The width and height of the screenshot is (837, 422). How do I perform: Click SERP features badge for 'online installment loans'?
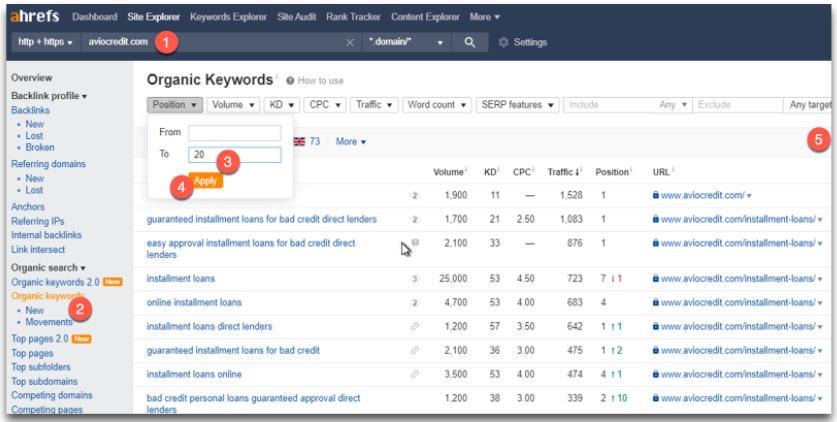pos(414,302)
